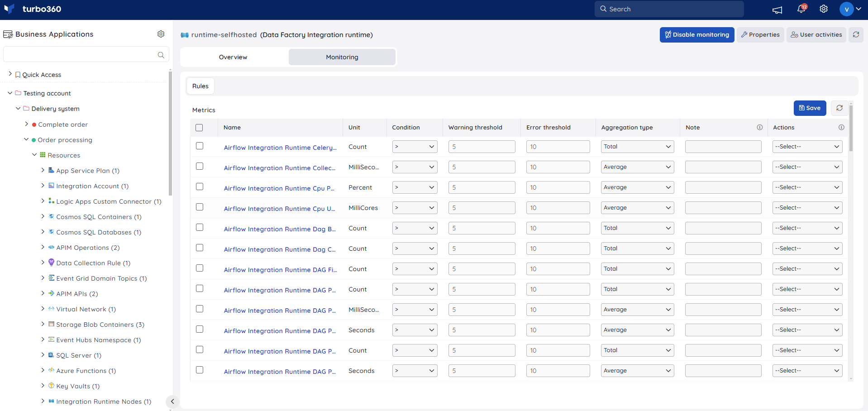Collapse the sidebar panel arrow
This screenshot has height=411, width=868.
[x=172, y=401]
